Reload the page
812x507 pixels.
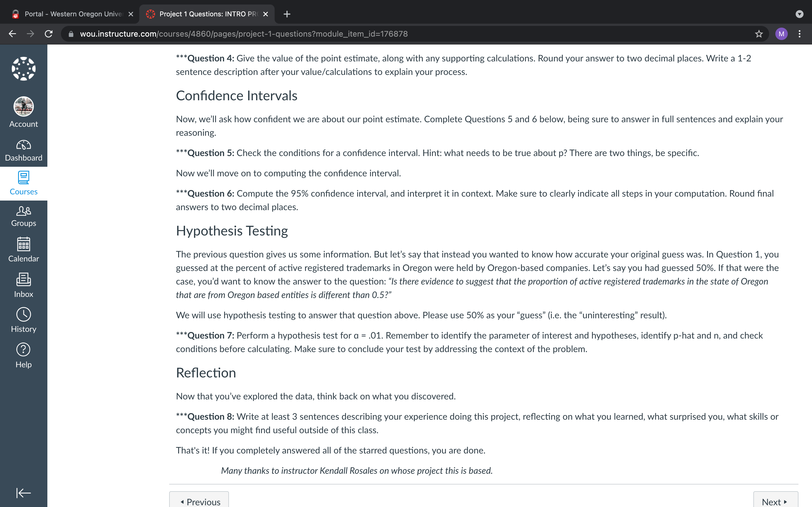click(49, 34)
